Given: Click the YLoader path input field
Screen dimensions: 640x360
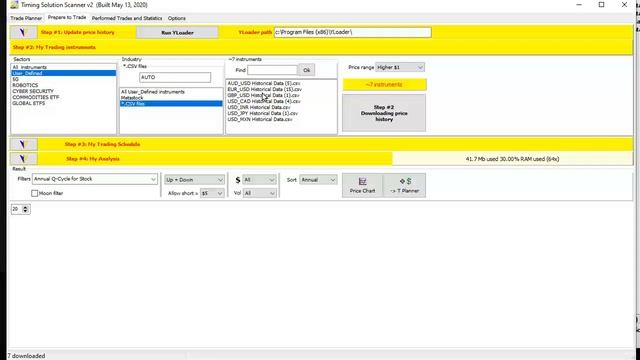Looking at the screenshot, I should [x=353, y=32].
